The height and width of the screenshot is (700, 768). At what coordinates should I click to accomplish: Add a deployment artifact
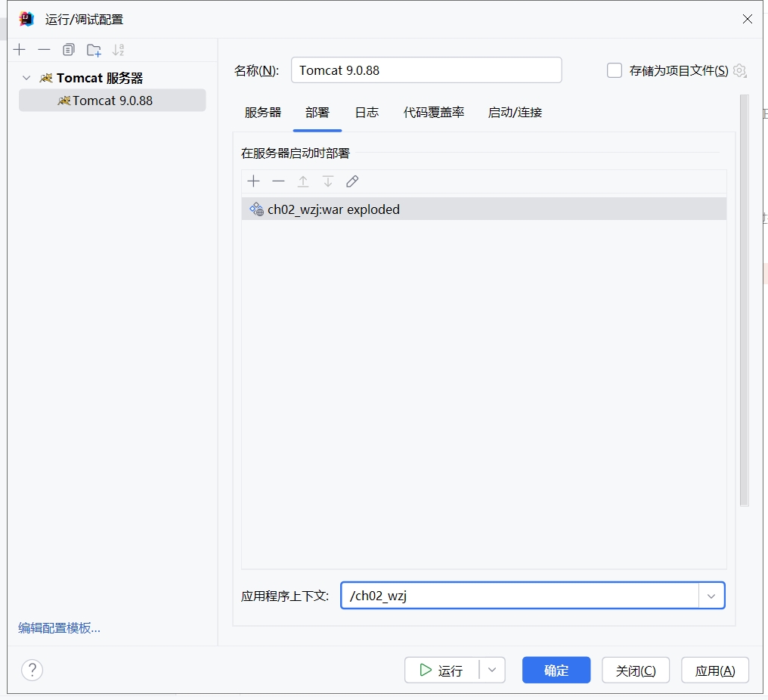[254, 181]
